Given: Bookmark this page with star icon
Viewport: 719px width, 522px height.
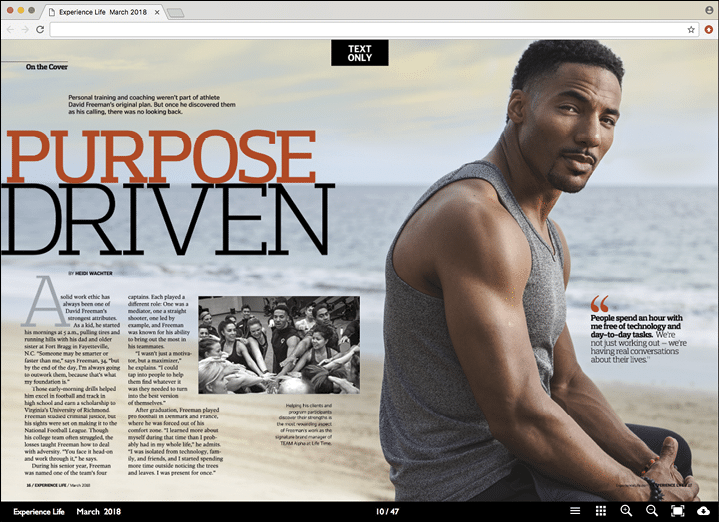Looking at the screenshot, I should [x=690, y=30].
